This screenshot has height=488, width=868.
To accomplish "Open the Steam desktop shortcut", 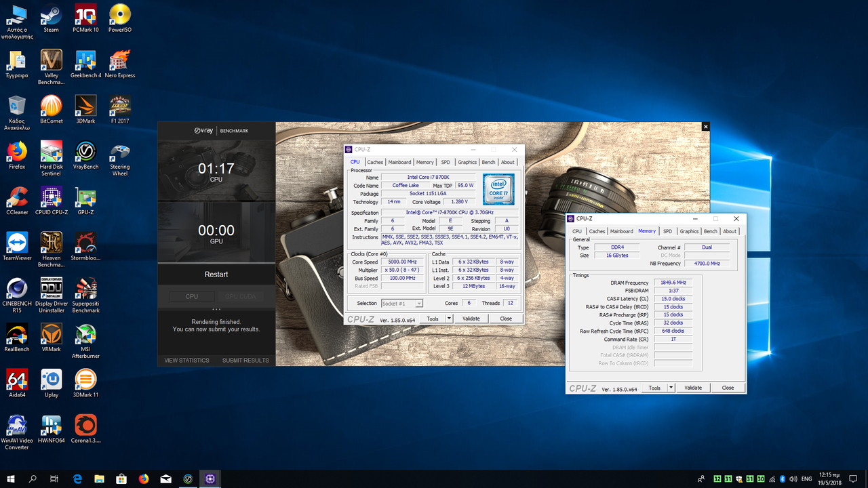I will click(51, 18).
